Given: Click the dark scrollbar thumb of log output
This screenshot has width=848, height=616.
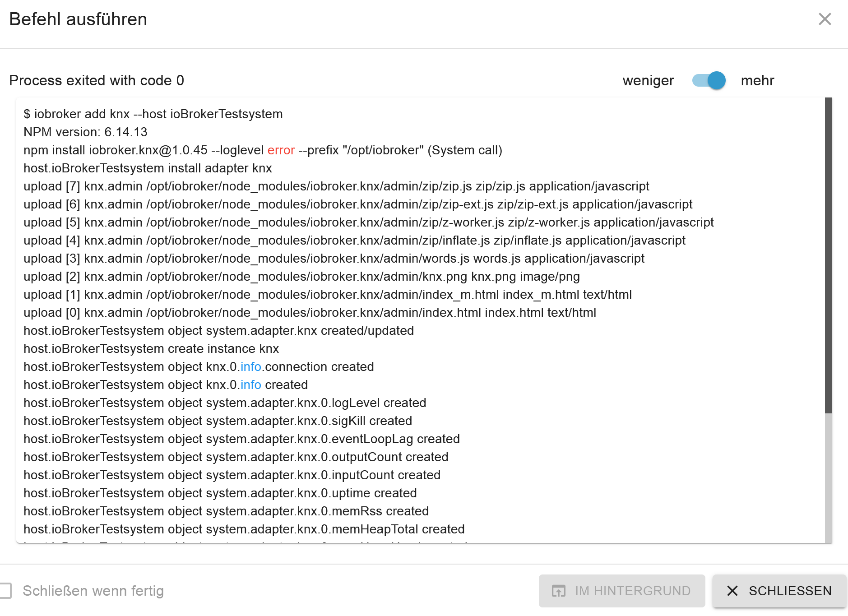Looking at the screenshot, I should click(x=828, y=255).
